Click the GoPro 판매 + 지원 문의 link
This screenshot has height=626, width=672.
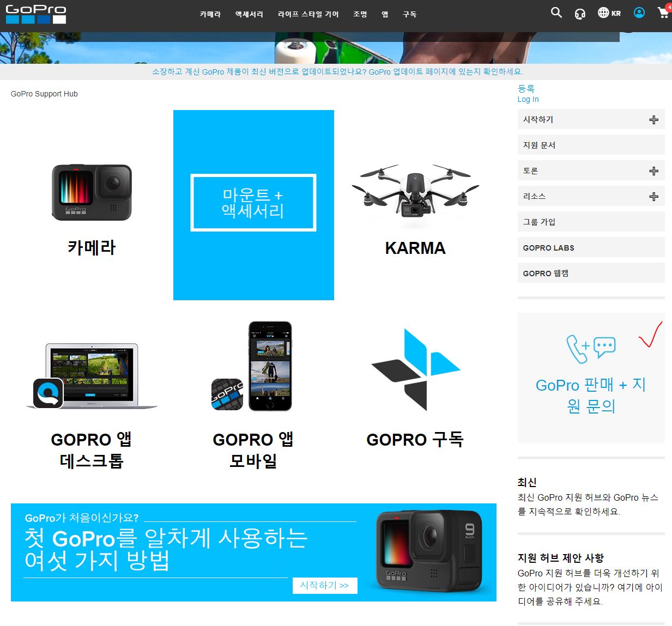tap(591, 396)
